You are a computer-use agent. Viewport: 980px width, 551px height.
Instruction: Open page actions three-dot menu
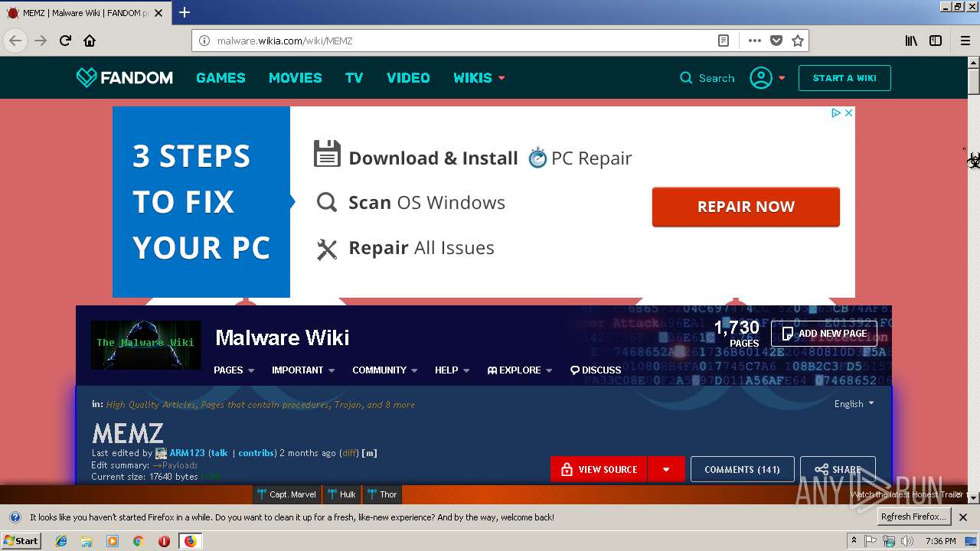pos(755,41)
